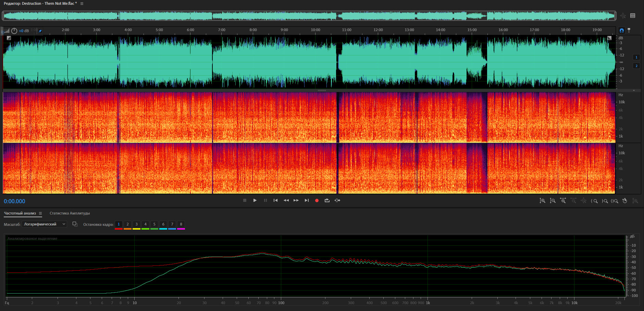Switch to the Статистика Амплитуды tab
This screenshot has height=311, width=644.
click(70, 213)
